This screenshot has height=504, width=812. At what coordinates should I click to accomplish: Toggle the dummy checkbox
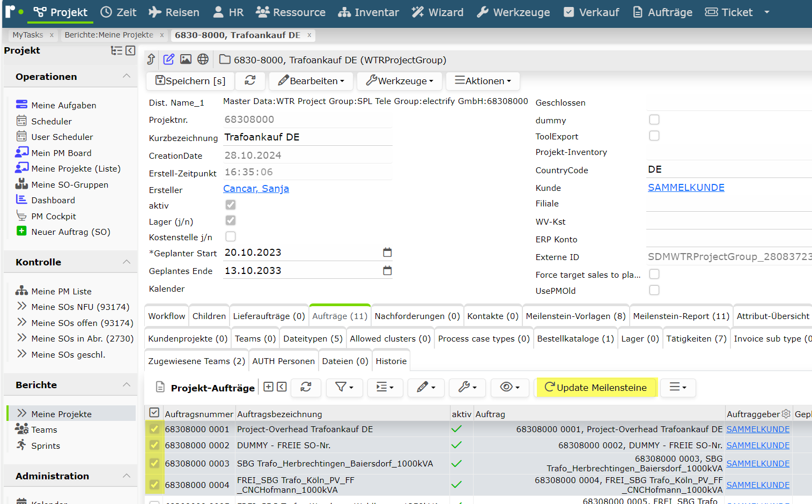tap(654, 120)
